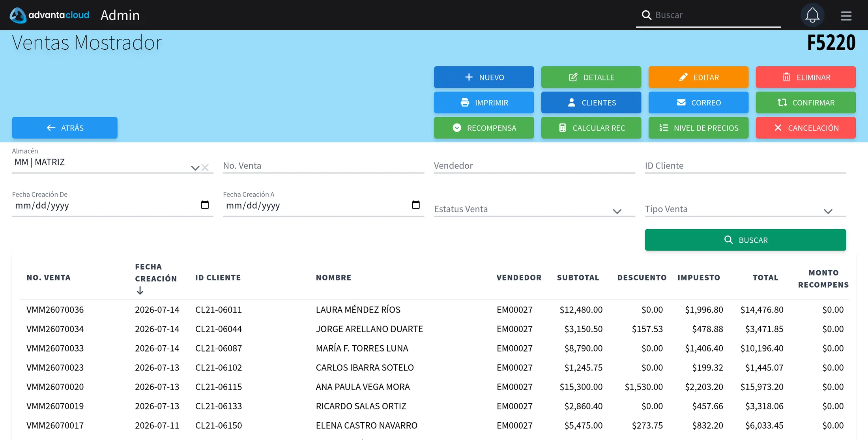The image size is (868, 440).
Task: Sort by NO. VENTA column header
Action: pos(49,278)
